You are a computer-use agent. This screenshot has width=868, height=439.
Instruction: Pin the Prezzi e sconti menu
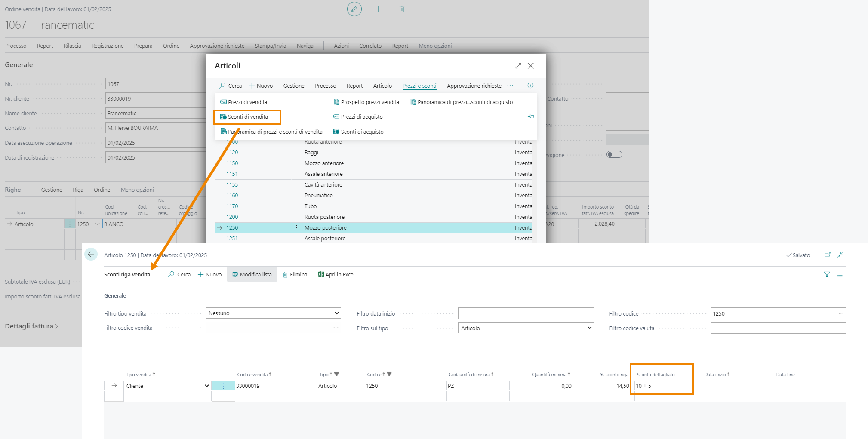[x=531, y=117]
